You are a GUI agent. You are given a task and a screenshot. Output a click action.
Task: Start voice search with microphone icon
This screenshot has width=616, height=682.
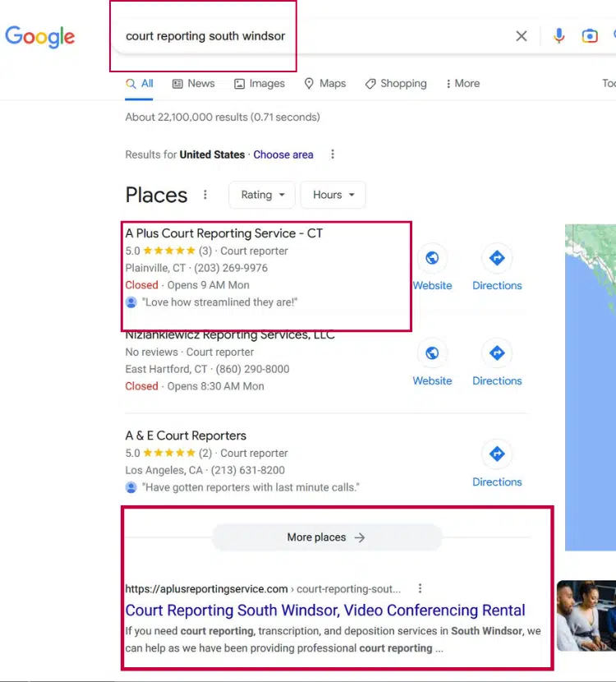559,36
